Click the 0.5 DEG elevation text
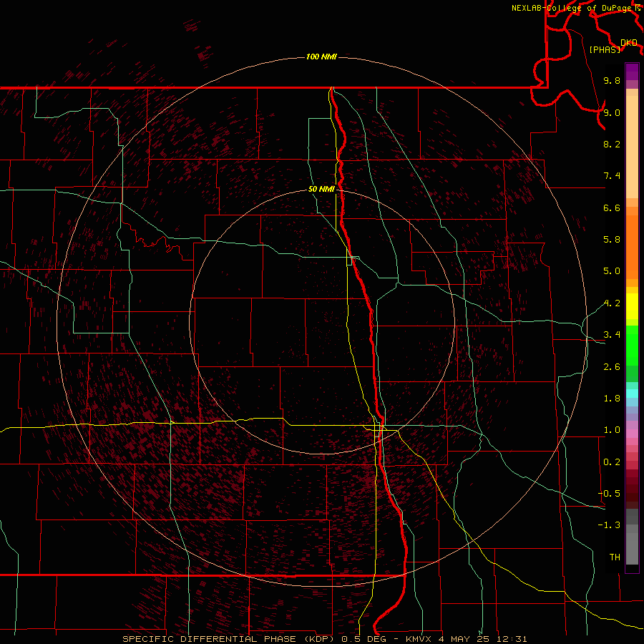Screen dimensions: 644x644 (364, 639)
